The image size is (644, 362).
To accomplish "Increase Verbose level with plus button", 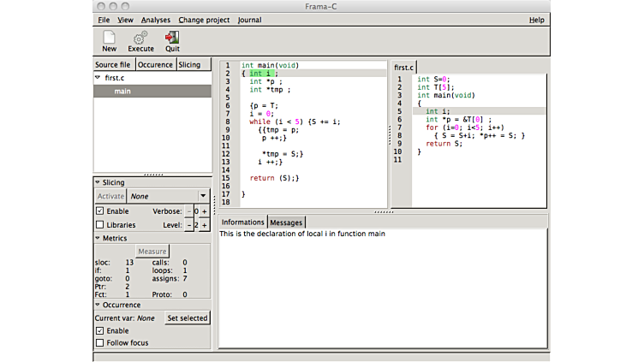I will click(x=205, y=211).
